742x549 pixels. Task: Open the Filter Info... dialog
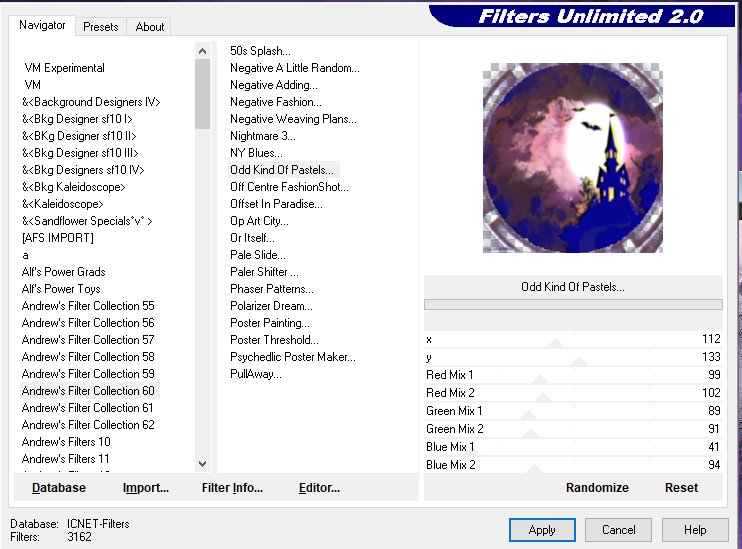pyautogui.click(x=232, y=488)
